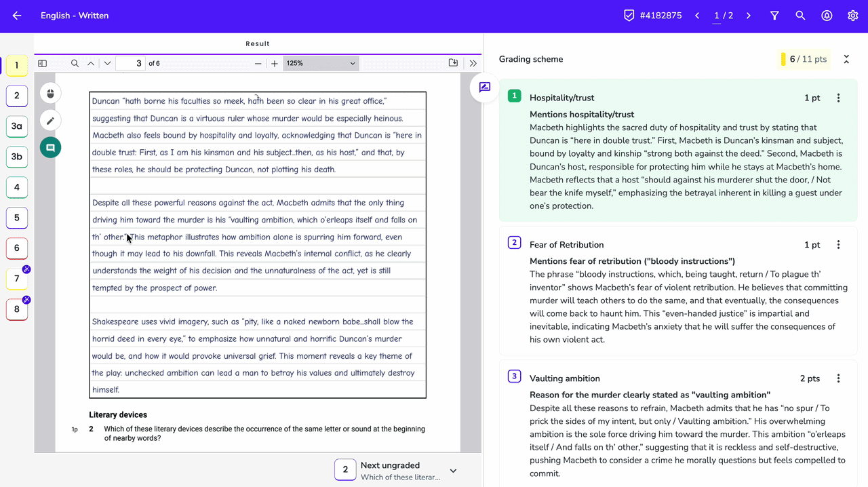Open the user account icon

pyautogui.click(x=827, y=16)
